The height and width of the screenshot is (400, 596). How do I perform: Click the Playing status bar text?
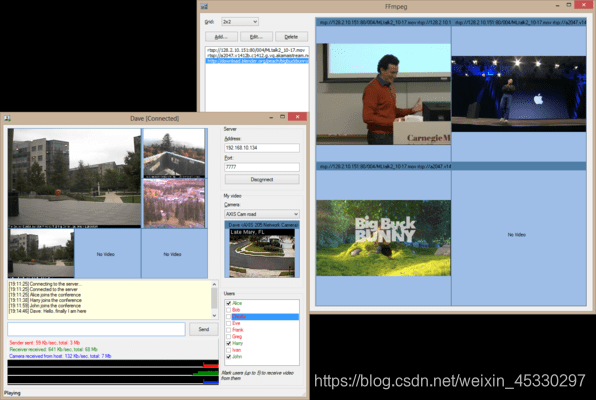pos(12,393)
